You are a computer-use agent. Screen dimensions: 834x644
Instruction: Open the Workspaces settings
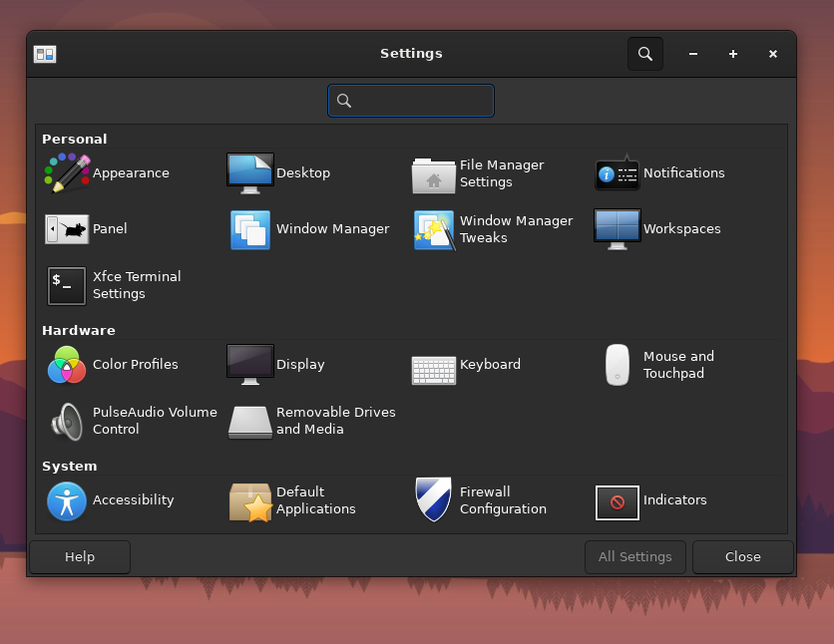coord(618,229)
